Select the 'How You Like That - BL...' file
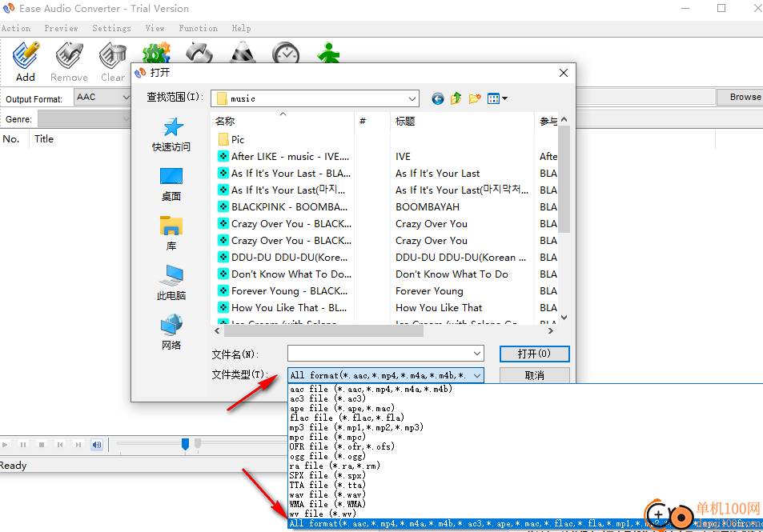763x532 pixels. point(283,308)
